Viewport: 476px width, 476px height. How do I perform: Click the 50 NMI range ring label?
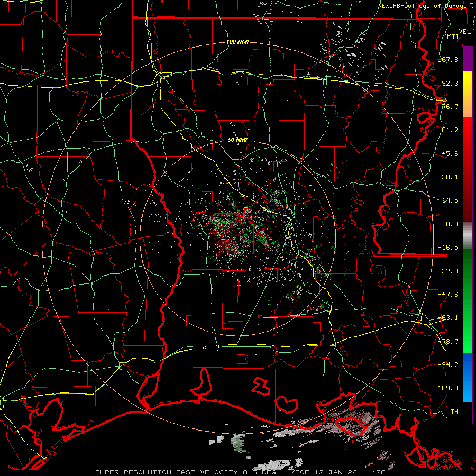237,140
